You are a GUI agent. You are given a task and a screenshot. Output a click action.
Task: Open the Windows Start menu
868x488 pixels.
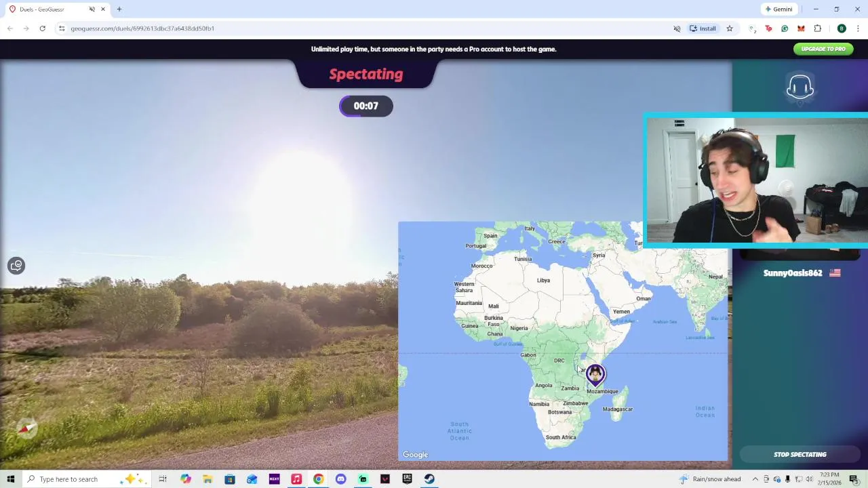coord(11,479)
